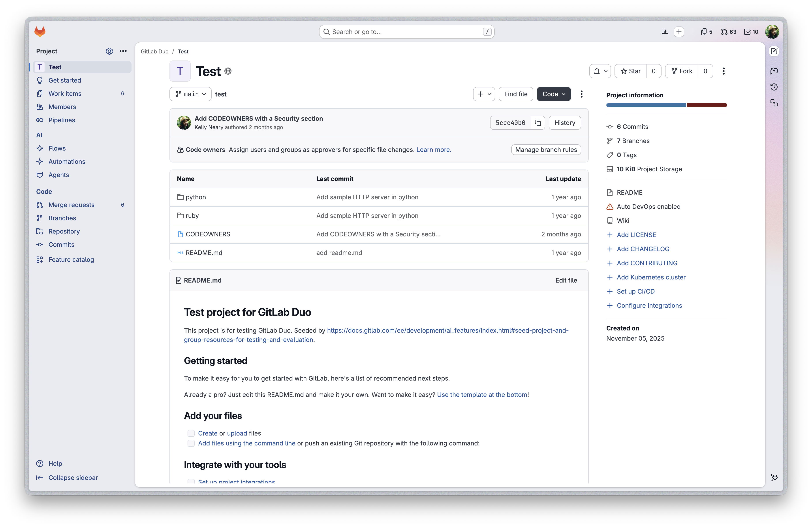Open the CODEOWNERS file
The height and width of the screenshot is (528, 812).
tap(208, 234)
